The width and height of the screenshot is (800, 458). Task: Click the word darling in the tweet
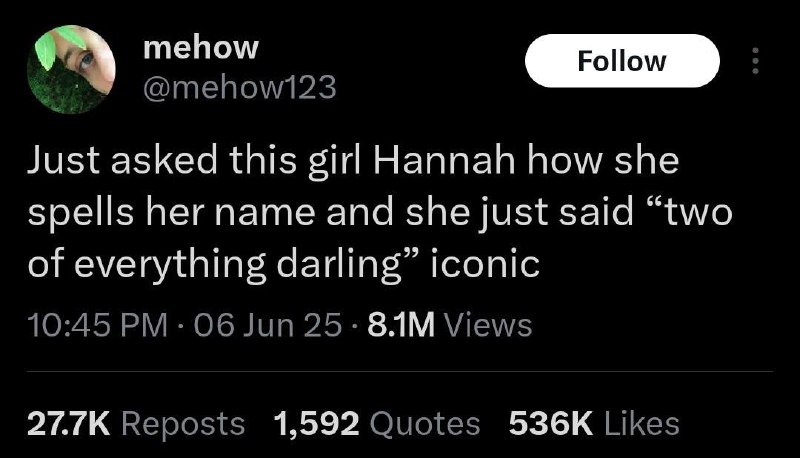(x=339, y=265)
